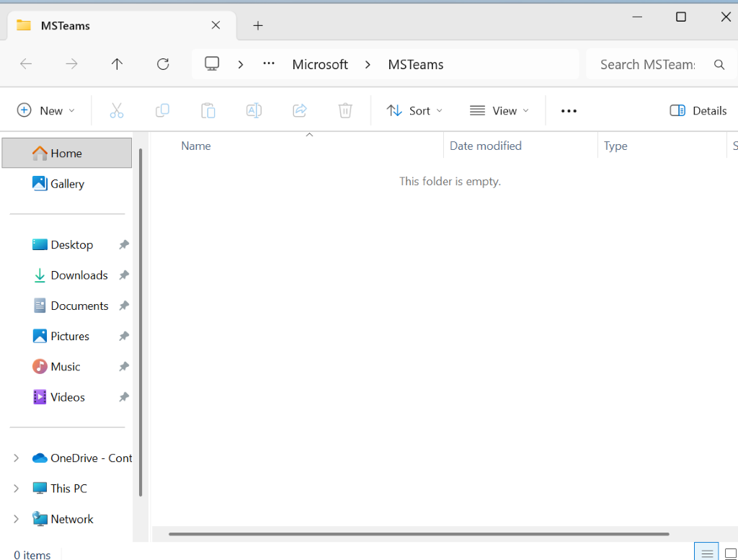Navigate to Microsoft in breadcrumb

pos(320,64)
